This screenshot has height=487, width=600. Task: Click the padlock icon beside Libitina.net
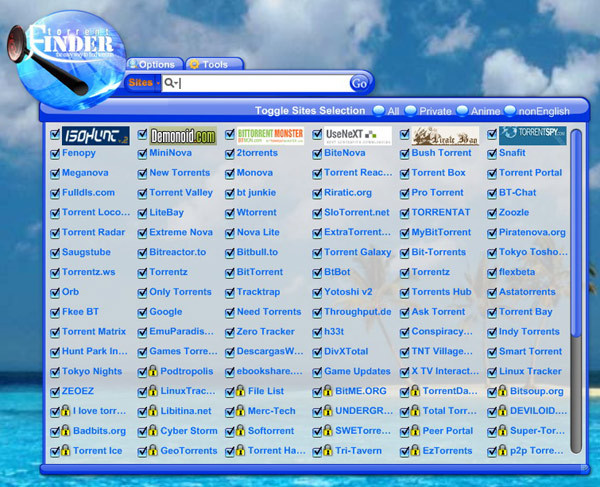pyautogui.click(x=153, y=410)
